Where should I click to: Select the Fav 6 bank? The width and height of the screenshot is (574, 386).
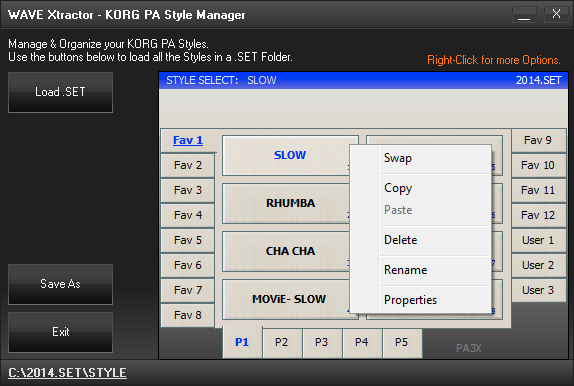point(188,265)
